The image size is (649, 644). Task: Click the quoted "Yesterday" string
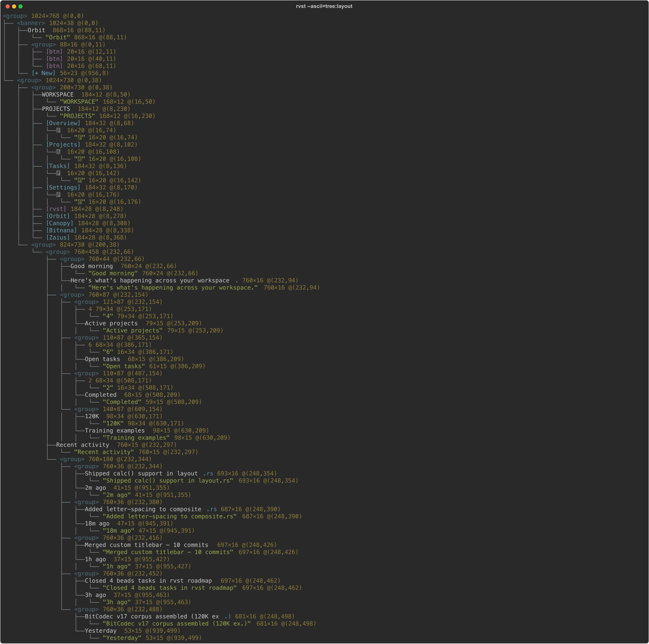pyautogui.click(x=122, y=638)
